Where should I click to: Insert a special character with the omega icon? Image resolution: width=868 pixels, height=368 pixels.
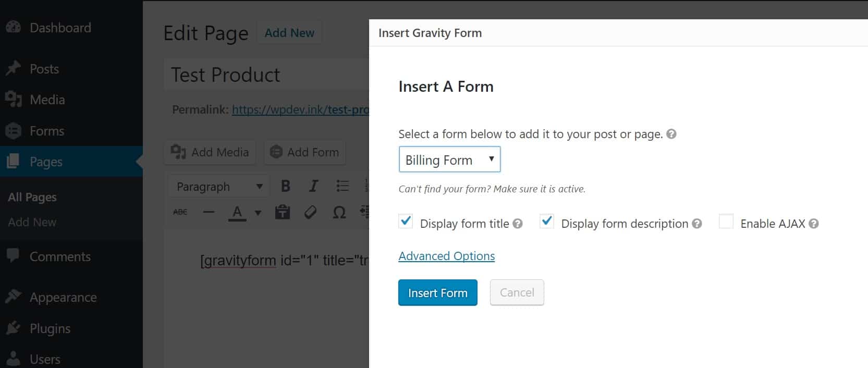click(x=339, y=212)
